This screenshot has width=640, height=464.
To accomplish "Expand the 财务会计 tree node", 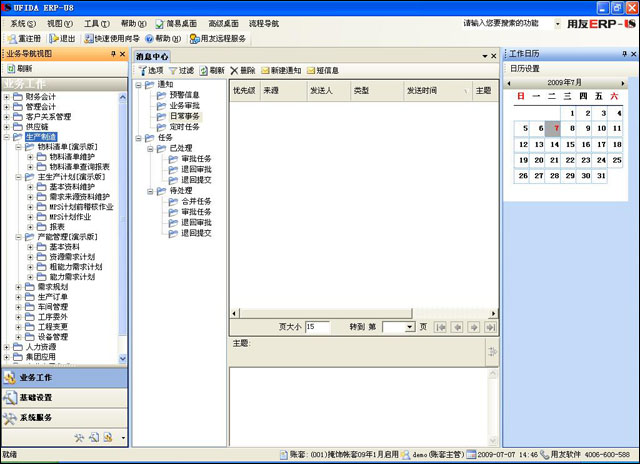I will coord(7,97).
